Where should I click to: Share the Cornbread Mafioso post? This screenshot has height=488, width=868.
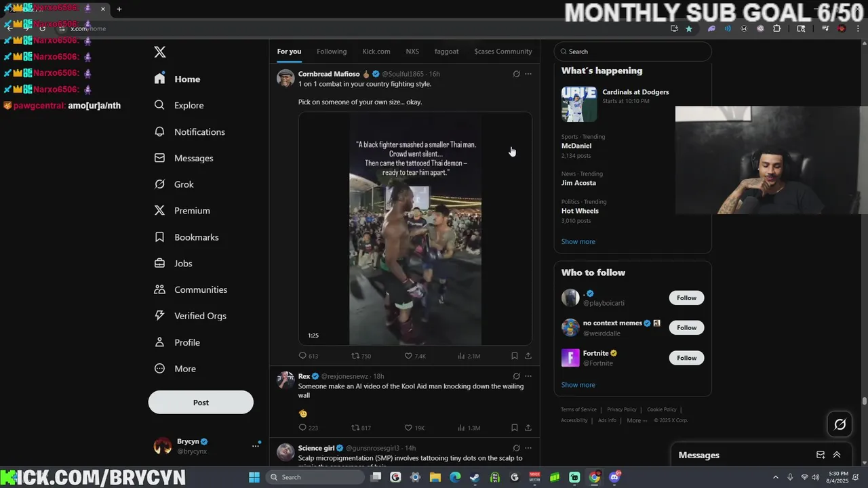[x=528, y=356]
